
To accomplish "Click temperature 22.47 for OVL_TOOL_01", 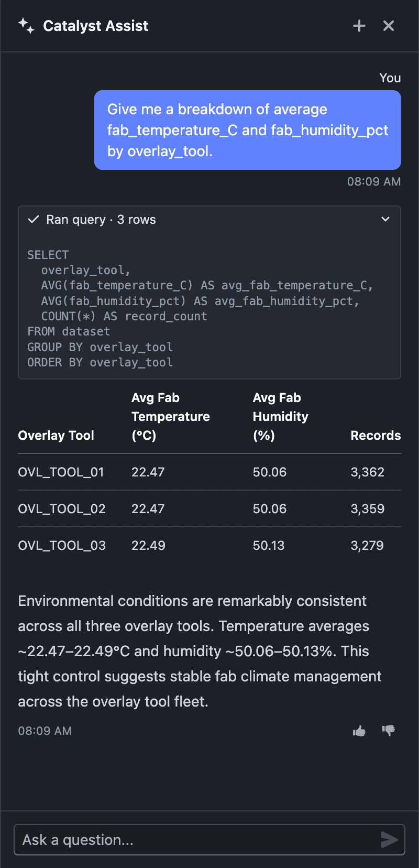I will (x=148, y=472).
